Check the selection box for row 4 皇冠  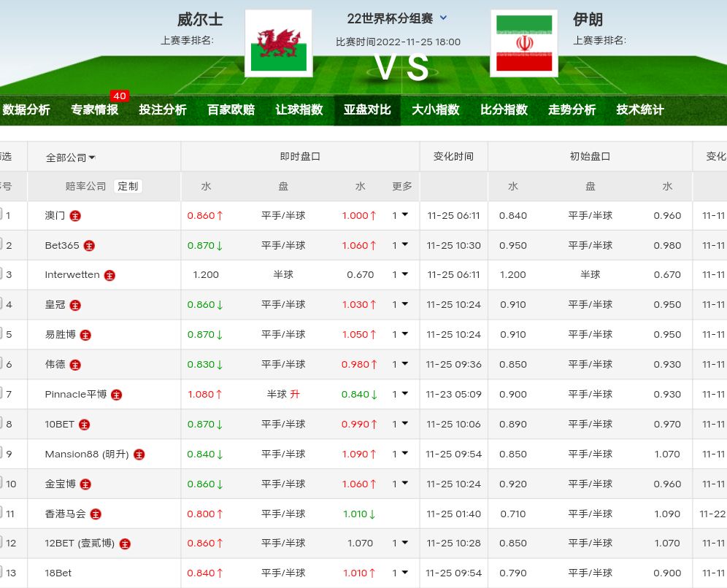(x=1, y=304)
